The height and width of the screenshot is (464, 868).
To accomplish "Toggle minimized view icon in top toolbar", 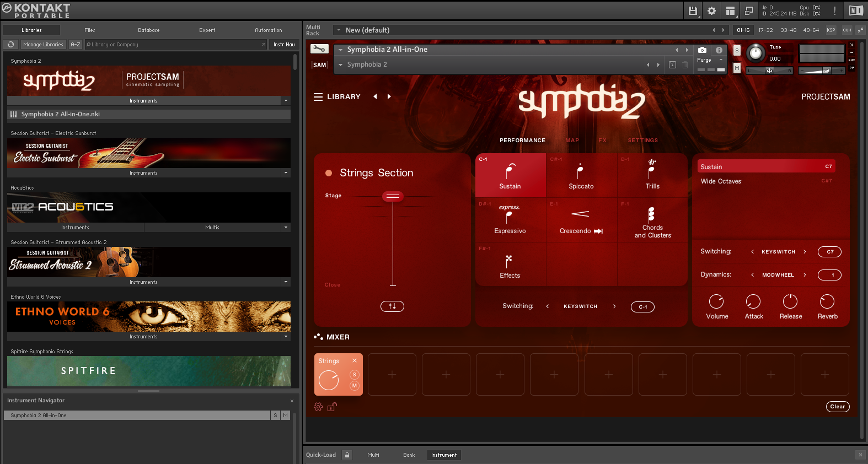I will click(749, 10).
